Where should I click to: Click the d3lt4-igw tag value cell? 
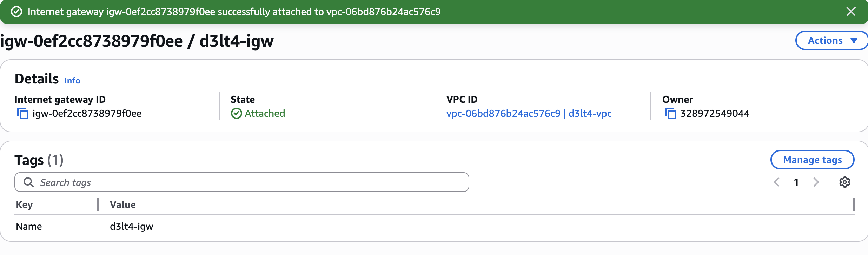pyautogui.click(x=132, y=227)
